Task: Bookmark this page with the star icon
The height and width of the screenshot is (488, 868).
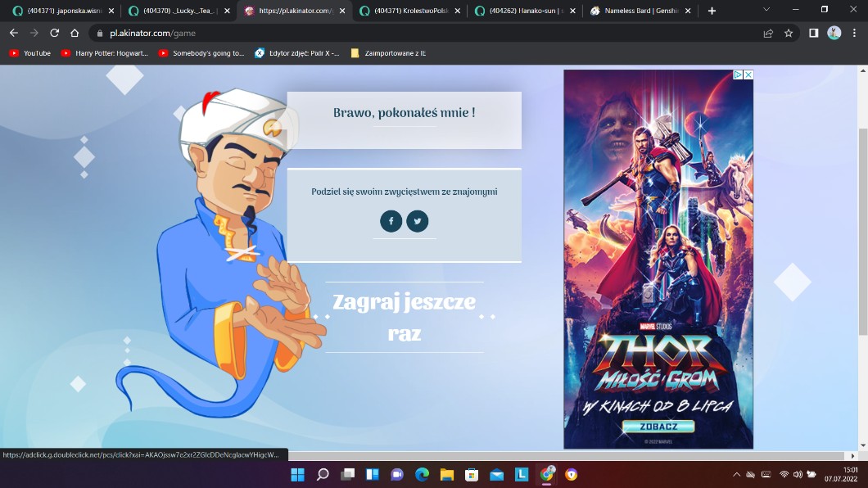Action: pyautogui.click(x=789, y=33)
